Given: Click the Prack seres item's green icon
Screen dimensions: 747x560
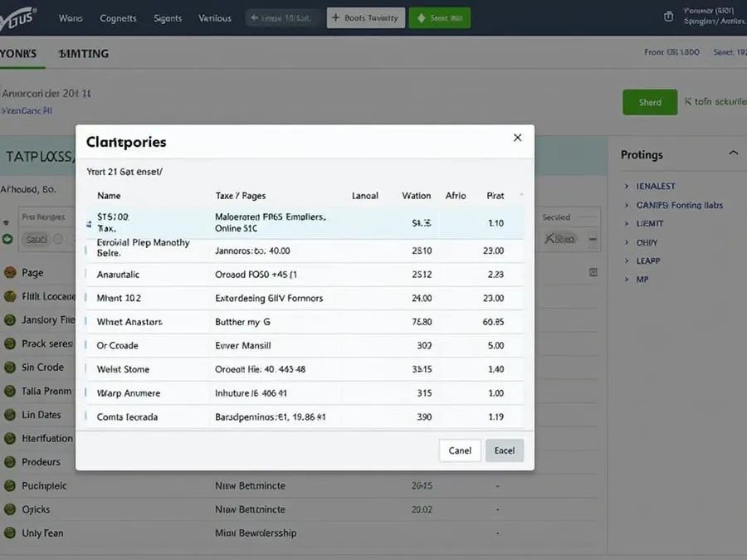Looking at the screenshot, I should [x=10, y=343].
